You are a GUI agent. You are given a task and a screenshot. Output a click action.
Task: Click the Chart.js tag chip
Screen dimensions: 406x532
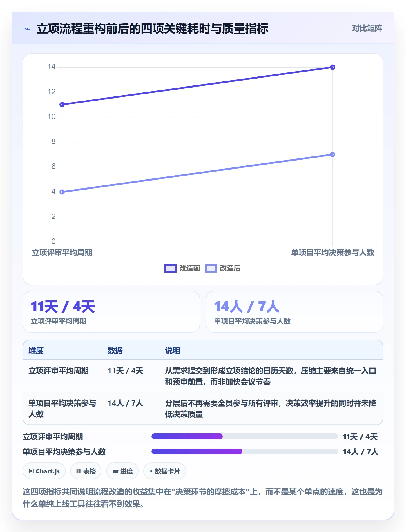[44, 471]
